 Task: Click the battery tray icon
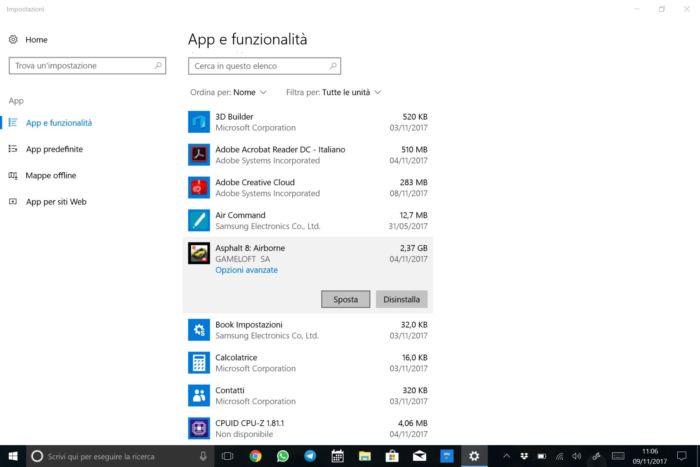point(542,456)
